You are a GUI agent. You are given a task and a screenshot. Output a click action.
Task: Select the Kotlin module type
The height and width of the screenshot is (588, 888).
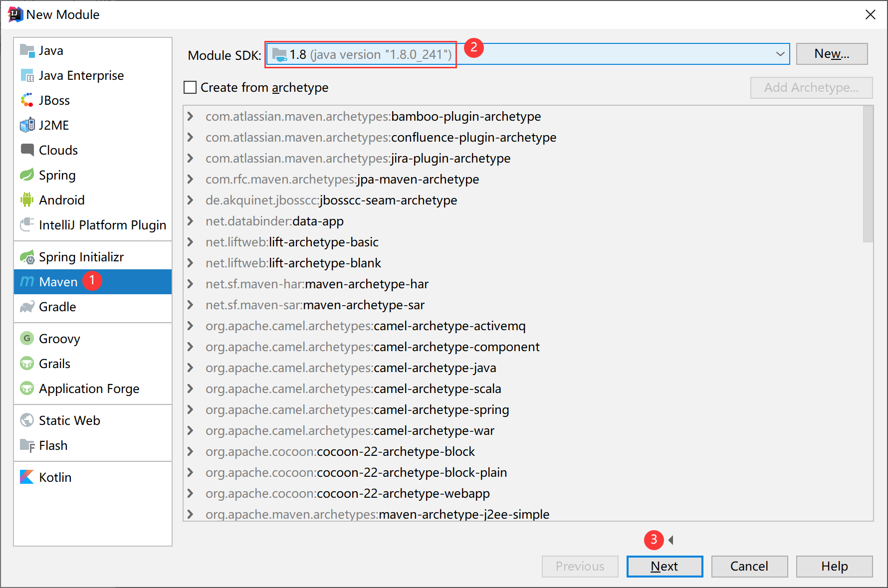click(x=93, y=477)
